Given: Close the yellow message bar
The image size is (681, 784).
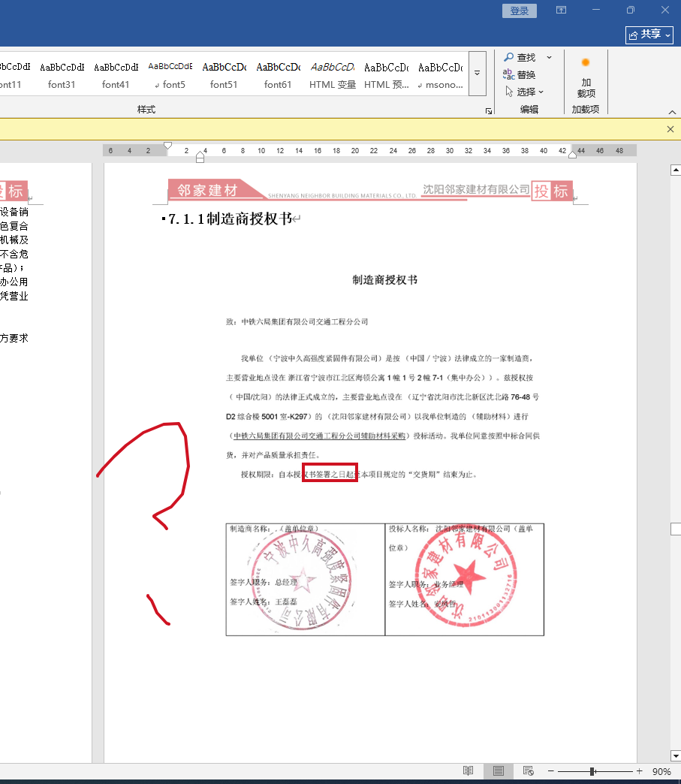Looking at the screenshot, I should coord(670,129).
